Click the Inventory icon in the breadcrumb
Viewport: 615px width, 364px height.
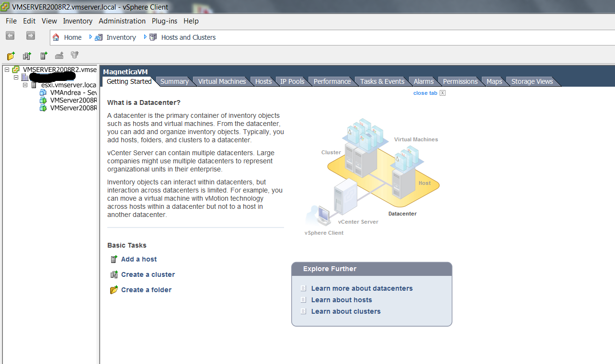click(x=99, y=37)
